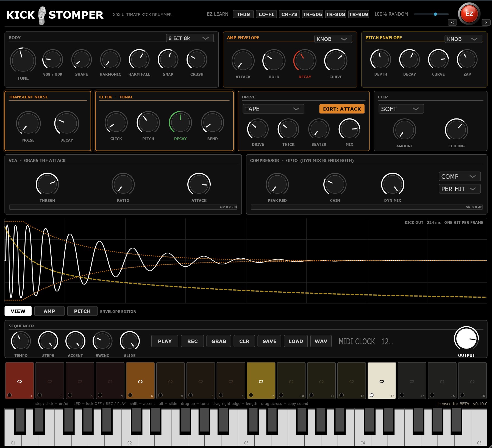This screenshot has height=448, width=492.
Task: Toggle sequencer step 9
Action: [x=261, y=381]
